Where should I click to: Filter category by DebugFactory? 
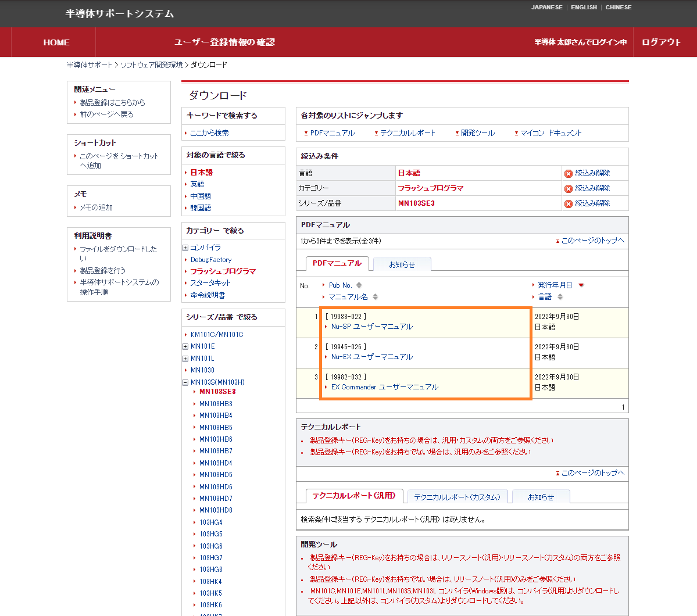point(211,260)
